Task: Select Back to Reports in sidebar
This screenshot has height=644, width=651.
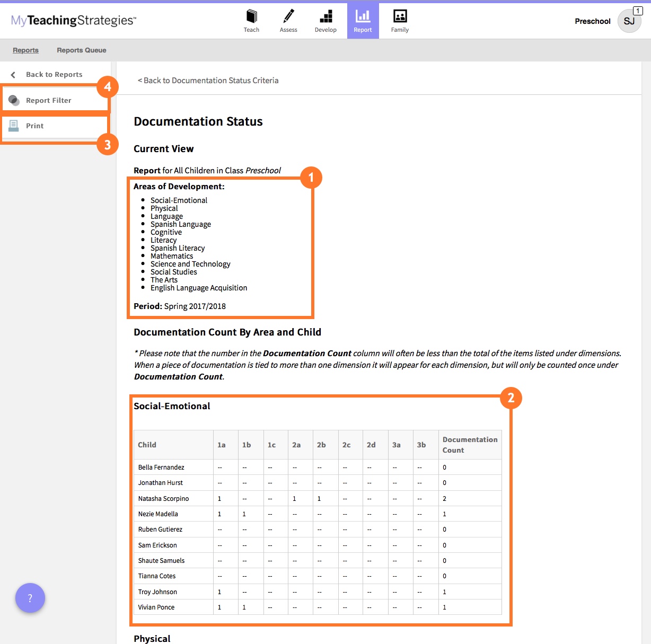Action: click(x=54, y=74)
